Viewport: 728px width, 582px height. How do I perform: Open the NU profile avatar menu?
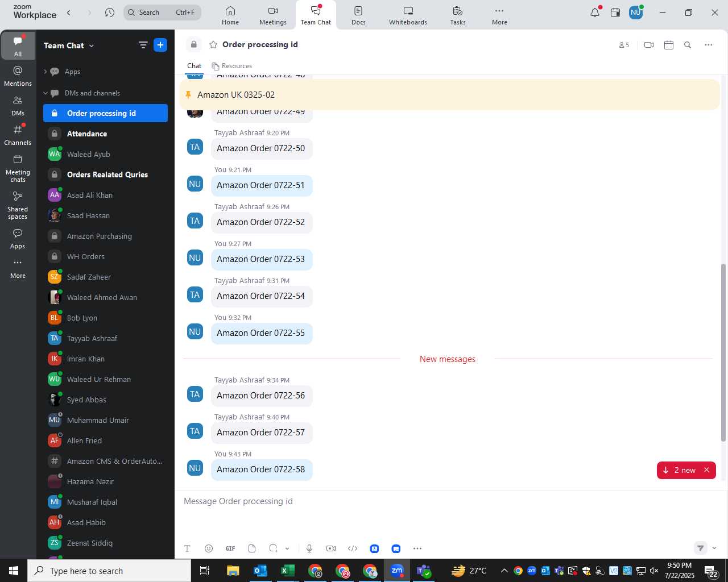636,12
